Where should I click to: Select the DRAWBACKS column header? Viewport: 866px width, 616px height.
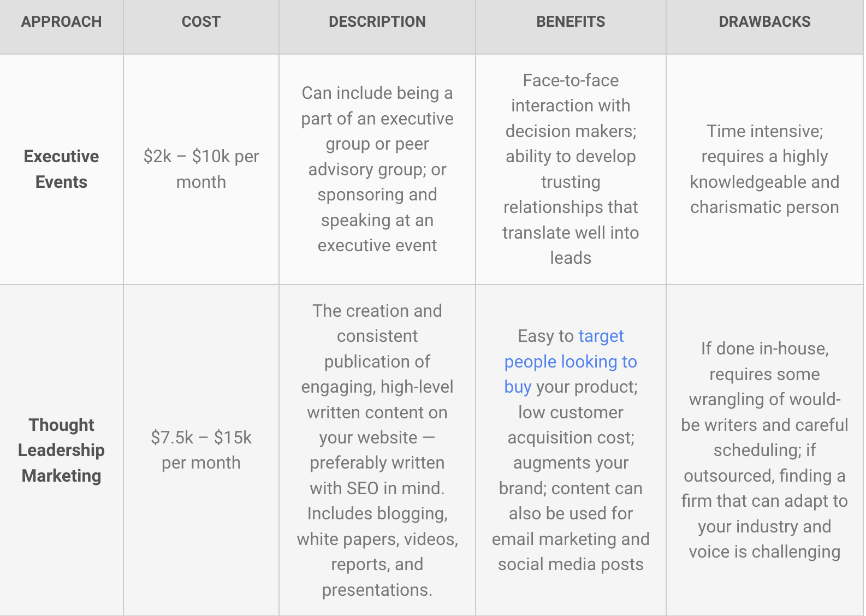764,22
